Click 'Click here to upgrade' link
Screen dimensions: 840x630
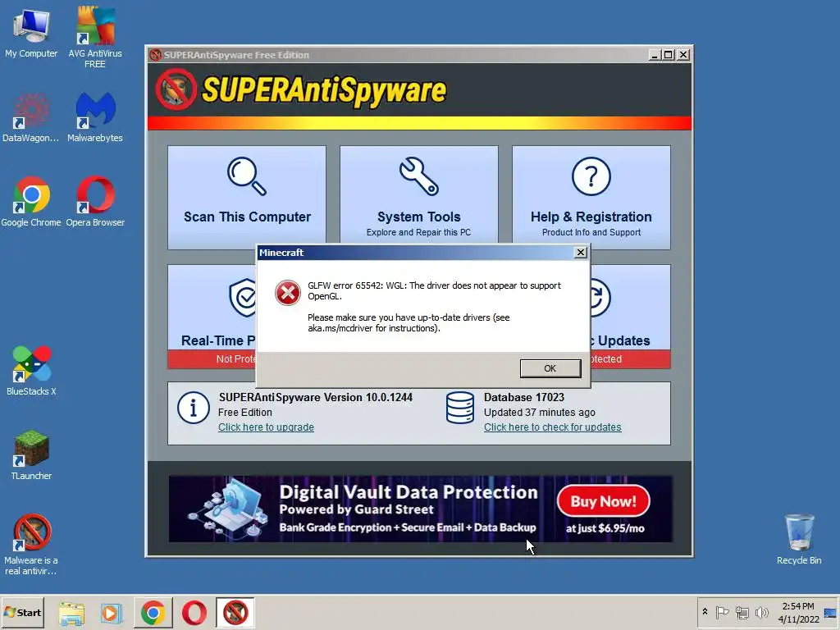(266, 427)
